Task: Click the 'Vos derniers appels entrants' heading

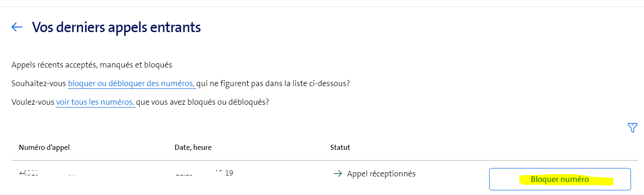Action: point(116,27)
